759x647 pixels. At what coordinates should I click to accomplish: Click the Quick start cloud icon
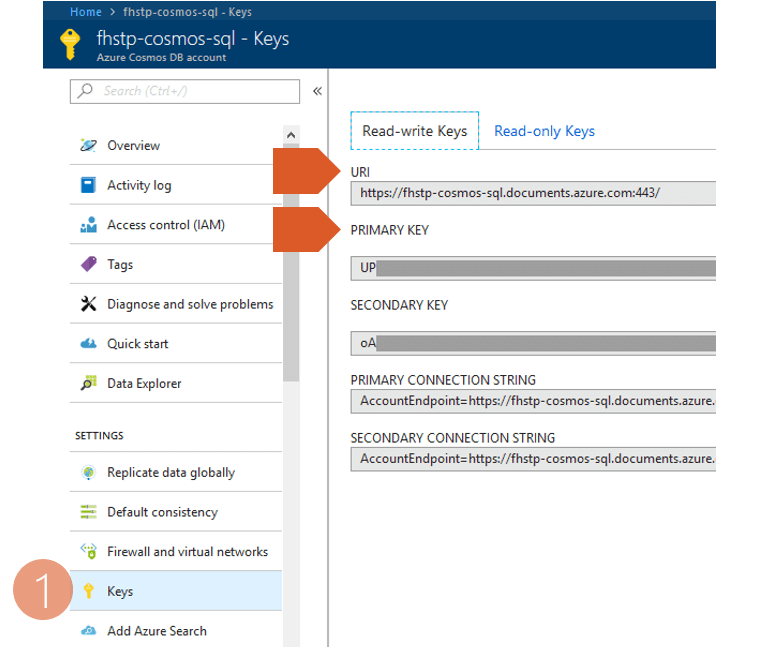tap(88, 344)
